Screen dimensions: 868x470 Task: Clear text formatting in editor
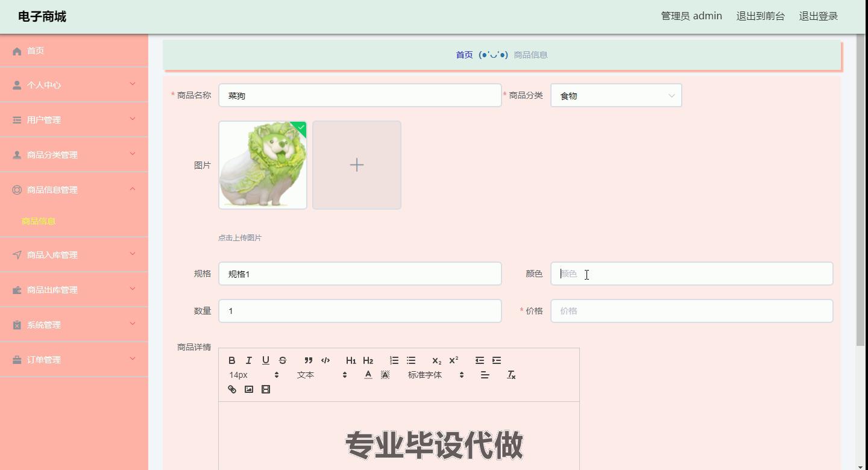tap(511, 375)
